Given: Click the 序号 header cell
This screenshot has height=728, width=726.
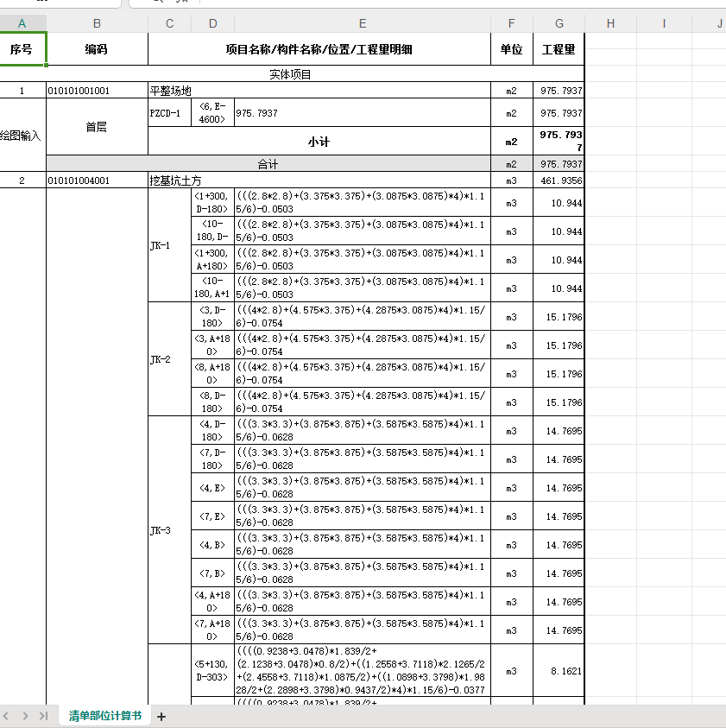Looking at the screenshot, I should click(22, 48).
